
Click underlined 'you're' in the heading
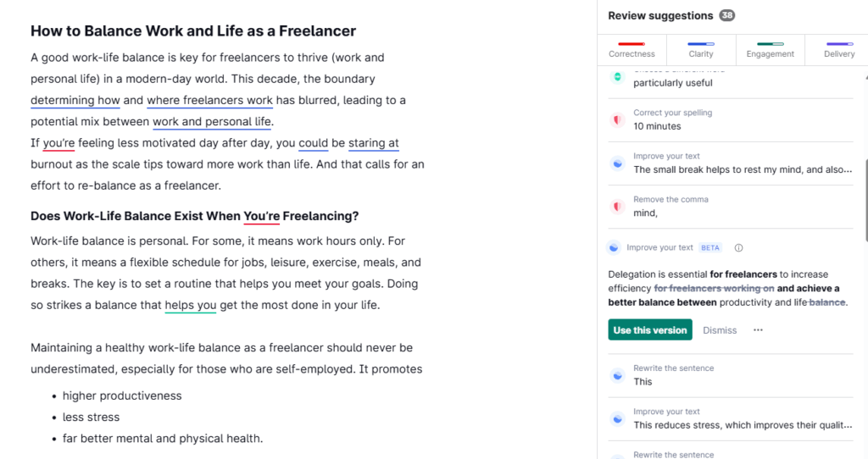pyautogui.click(x=261, y=216)
